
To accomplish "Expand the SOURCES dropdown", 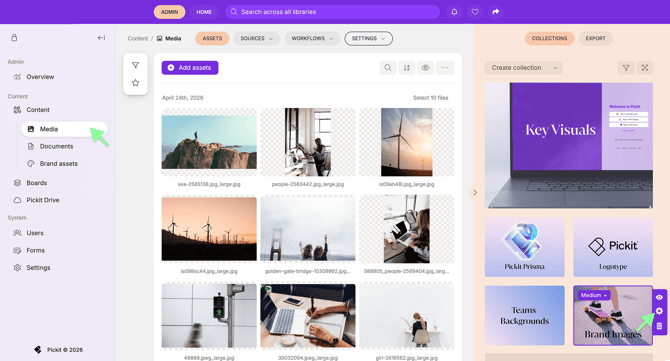I will (x=256, y=38).
